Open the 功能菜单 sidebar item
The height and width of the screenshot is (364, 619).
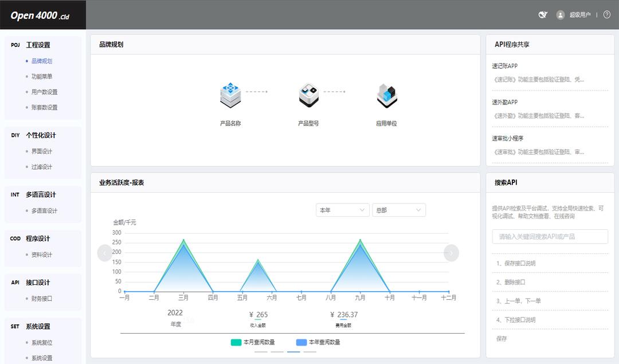pos(42,76)
